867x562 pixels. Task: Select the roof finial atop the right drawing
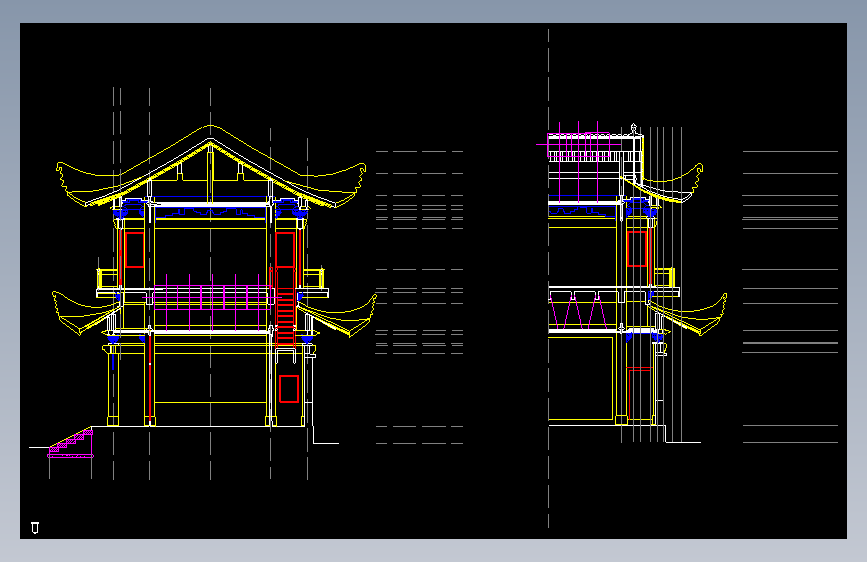pyautogui.click(x=634, y=128)
